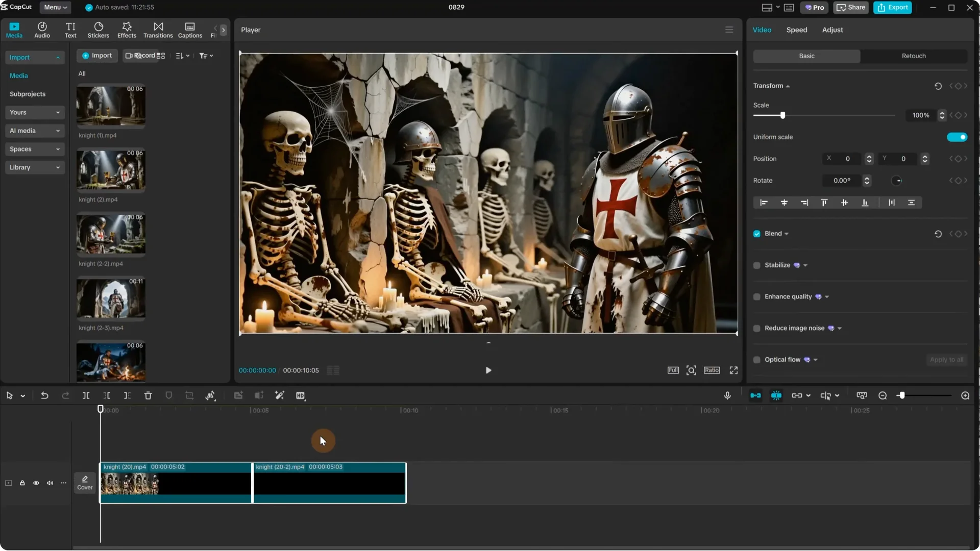Enable the Stabilize checkbox
Viewport: 980px width, 551px height.
click(x=757, y=265)
